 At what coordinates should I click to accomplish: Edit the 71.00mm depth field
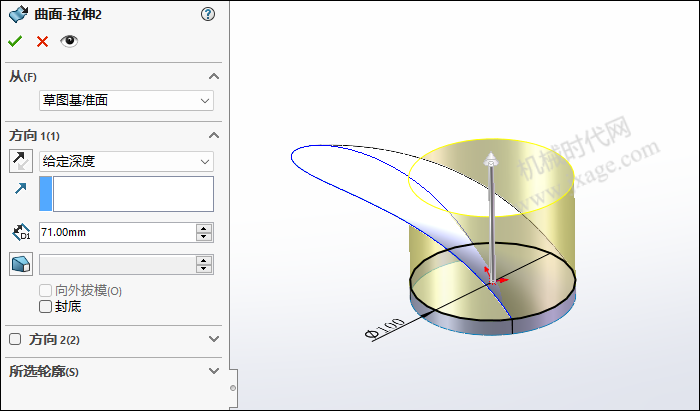pyautogui.click(x=117, y=232)
